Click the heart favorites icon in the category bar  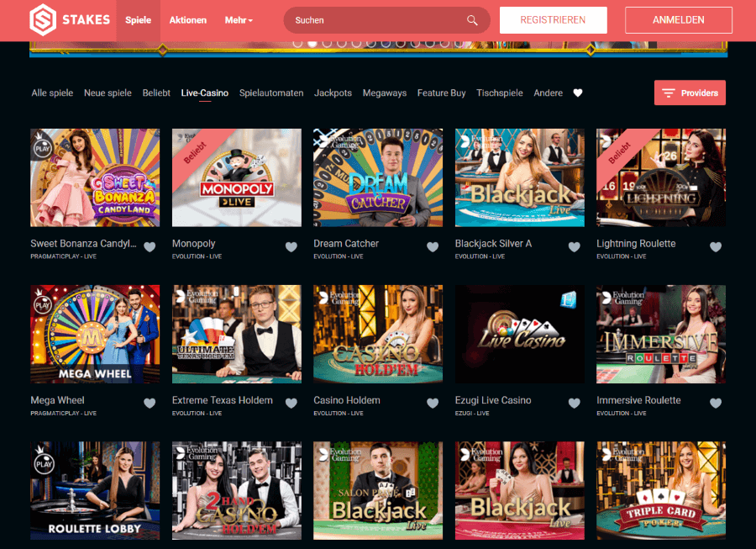578,92
